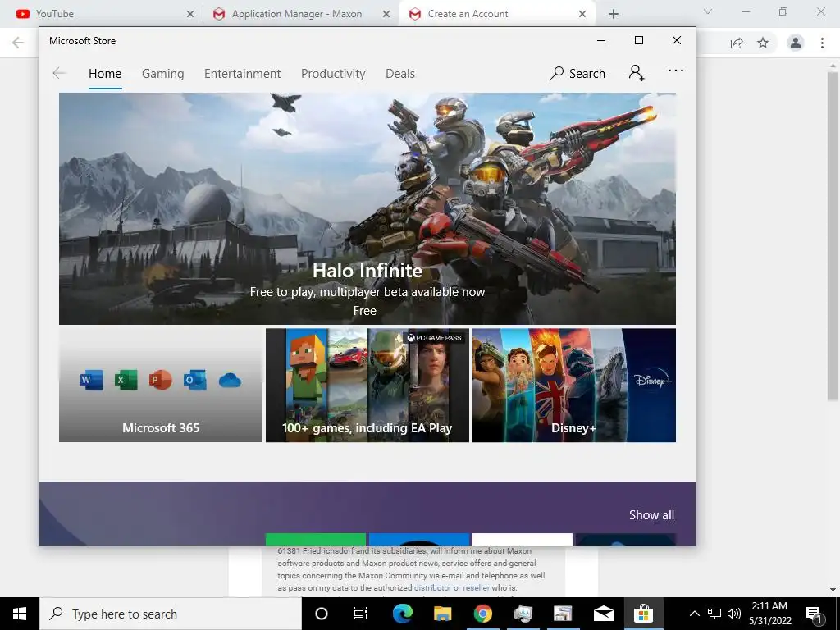Launch Microsoft Edge from the taskbar
Image resolution: width=840 pixels, height=630 pixels.
[402, 614]
